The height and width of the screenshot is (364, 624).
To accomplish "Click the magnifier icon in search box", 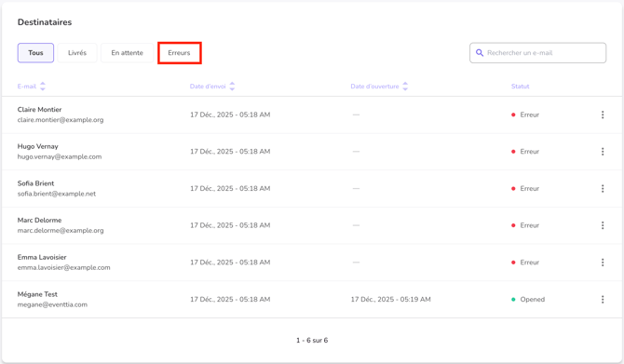I will coord(480,53).
